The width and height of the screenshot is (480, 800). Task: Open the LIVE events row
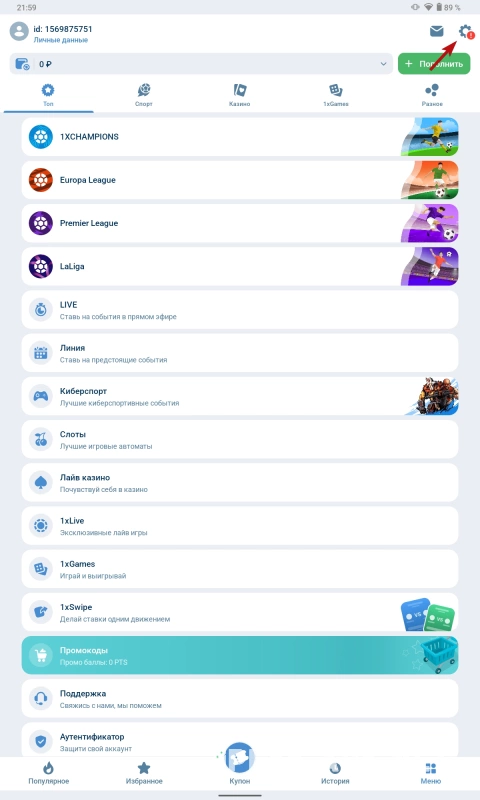[240, 310]
